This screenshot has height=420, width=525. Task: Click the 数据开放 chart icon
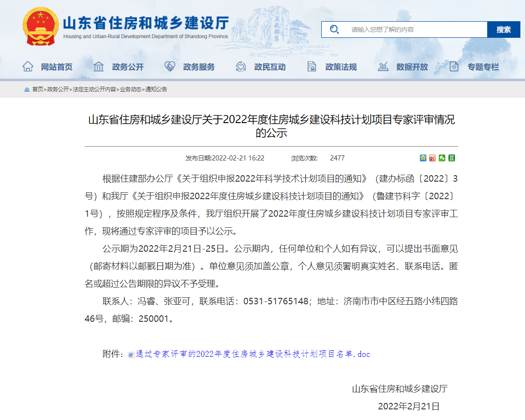point(383,66)
